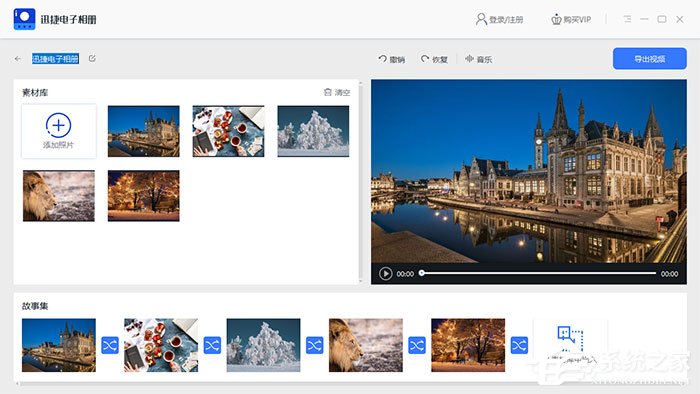Screen dimensions: 700x394
Task: Click 清空 to clear the material library
Action: pyautogui.click(x=337, y=92)
